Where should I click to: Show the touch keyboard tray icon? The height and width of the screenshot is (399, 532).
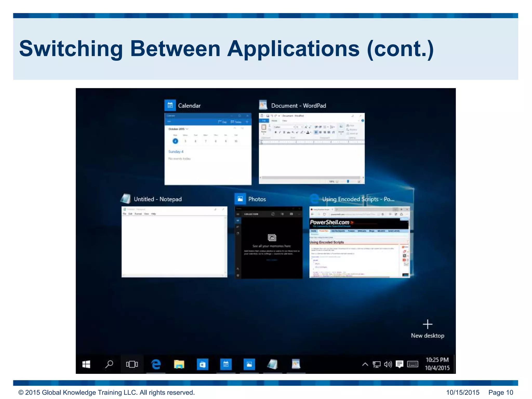tap(413, 364)
